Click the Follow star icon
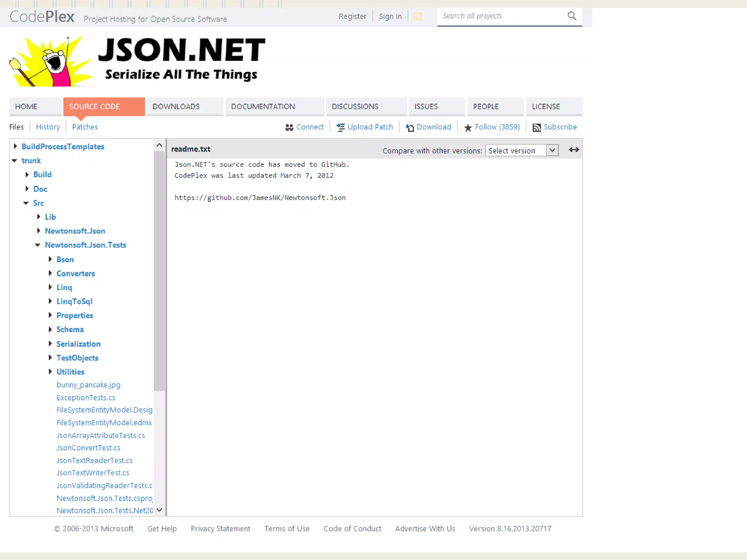747x560 pixels. pos(468,127)
